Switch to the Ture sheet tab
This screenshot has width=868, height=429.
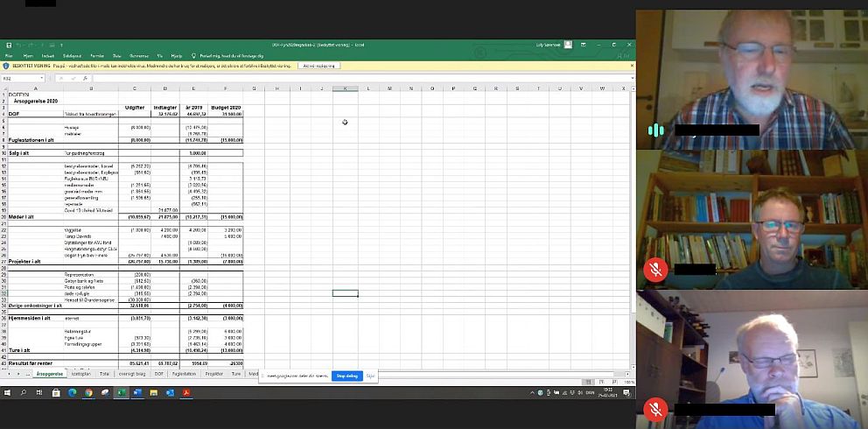click(236, 374)
